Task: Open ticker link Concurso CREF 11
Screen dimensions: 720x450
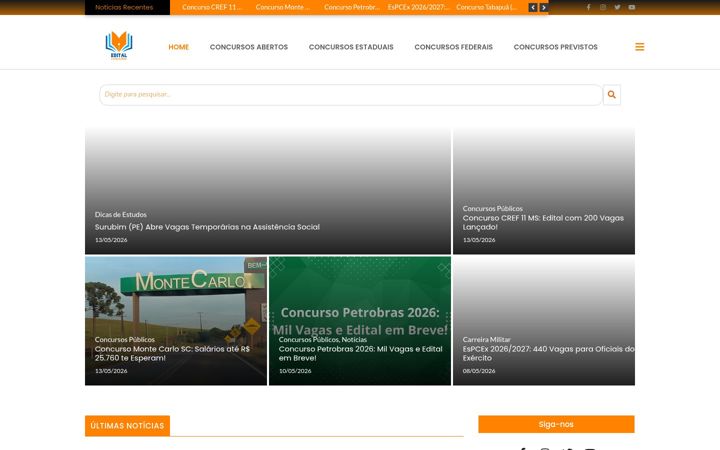Action: click(211, 7)
